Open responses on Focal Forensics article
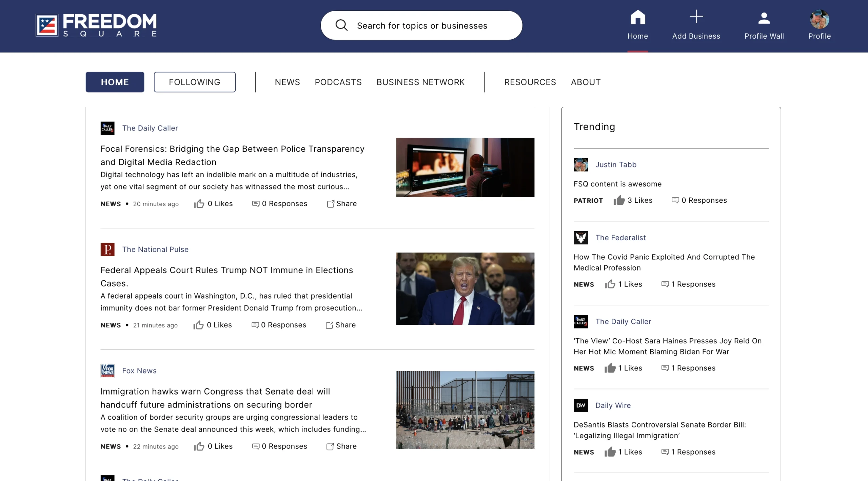Viewport: 868px width, 481px height. click(280, 204)
